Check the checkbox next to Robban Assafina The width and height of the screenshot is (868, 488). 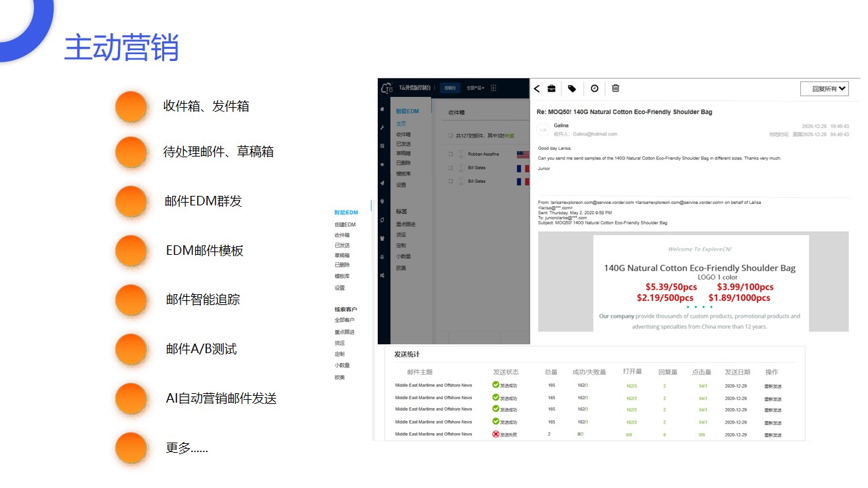[451, 154]
